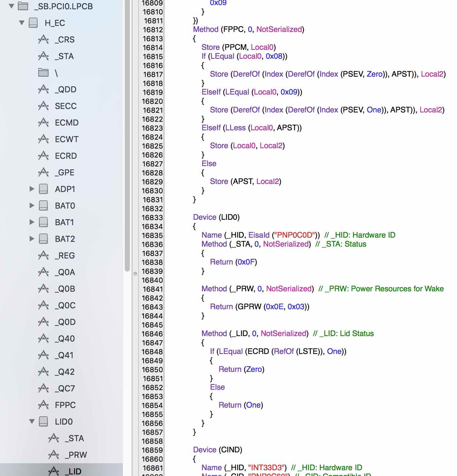Collapse the _SB.PCI0.LPCB scope node

(x=11, y=6)
